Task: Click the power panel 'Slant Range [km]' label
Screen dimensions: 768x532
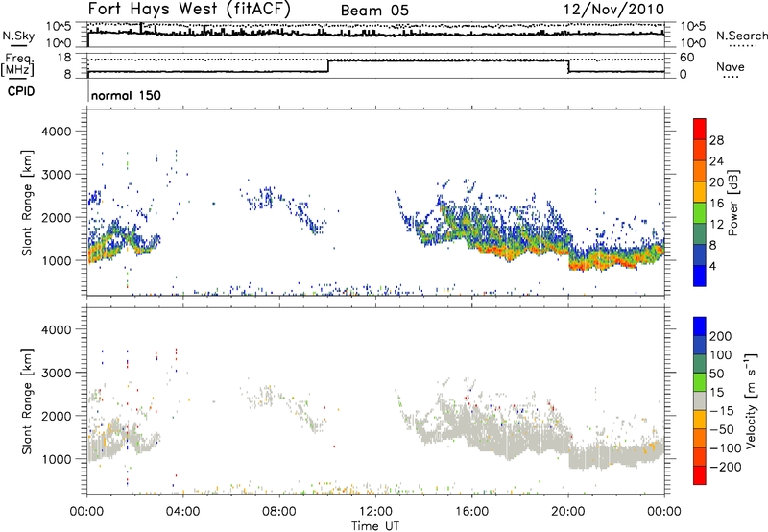Action: [x=27, y=203]
